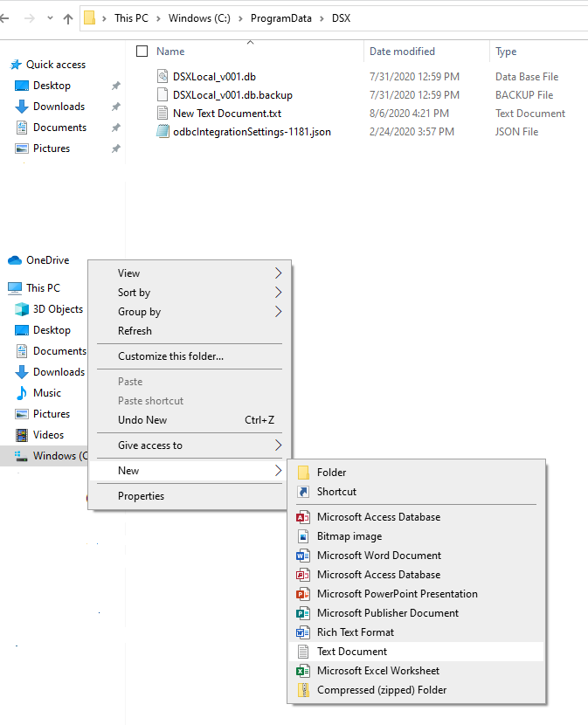The image size is (588, 725).
Task: Create a new Bitmap image
Action: pyautogui.click(x=417, y=536)
